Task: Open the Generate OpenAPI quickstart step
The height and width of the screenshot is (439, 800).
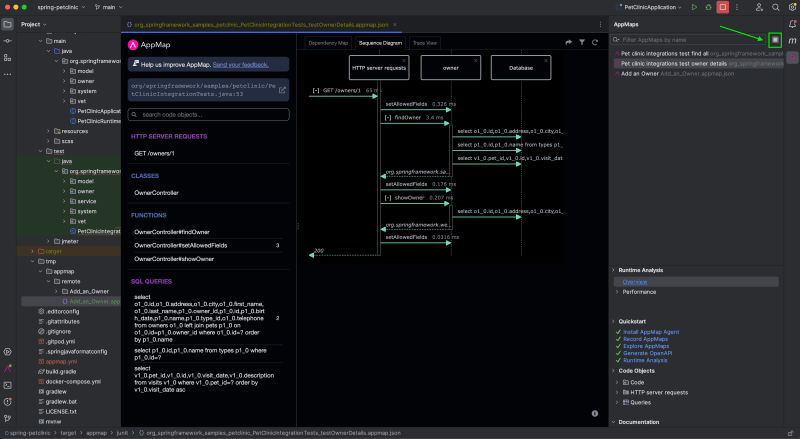Action: pyautogui.click(x=647, y=353)
